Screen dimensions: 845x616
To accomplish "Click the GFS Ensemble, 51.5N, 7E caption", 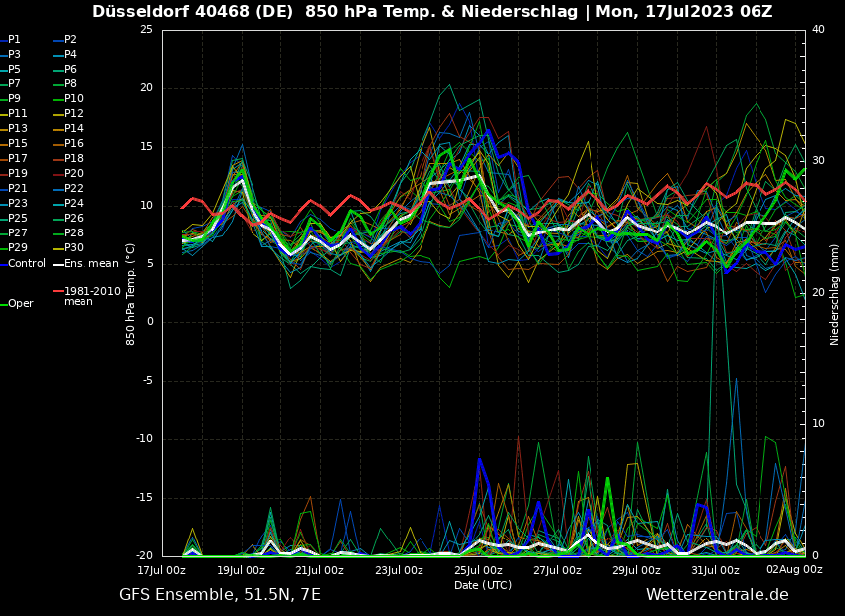I will [x=220, y=595].
